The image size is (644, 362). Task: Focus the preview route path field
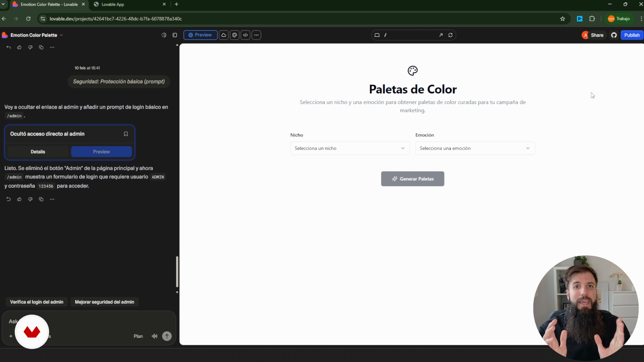pos(410,35)
